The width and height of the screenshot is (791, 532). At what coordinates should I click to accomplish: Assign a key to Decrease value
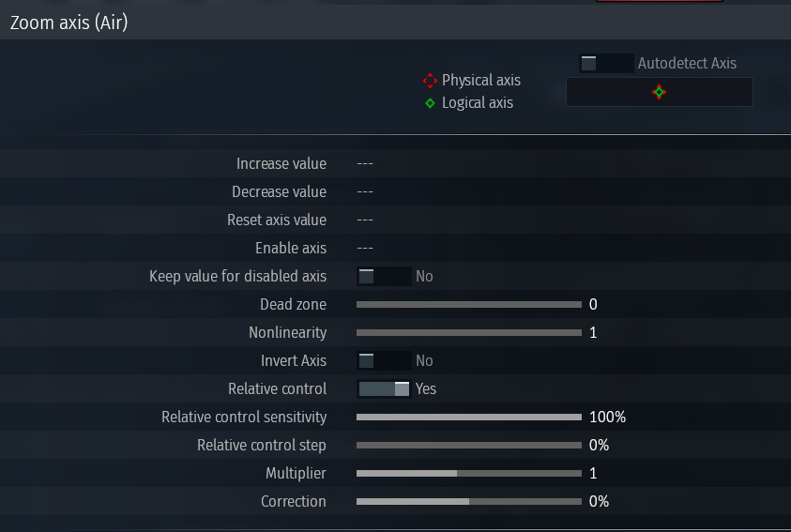pos(365,192)
